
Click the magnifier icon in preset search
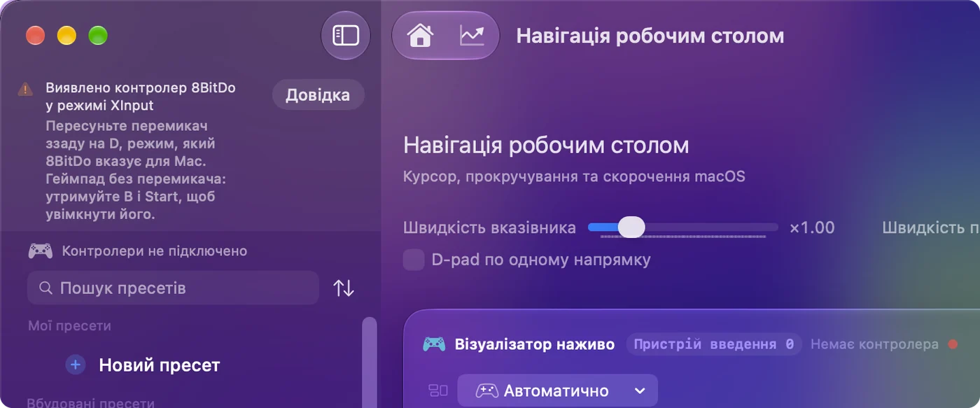click(45, 288)
